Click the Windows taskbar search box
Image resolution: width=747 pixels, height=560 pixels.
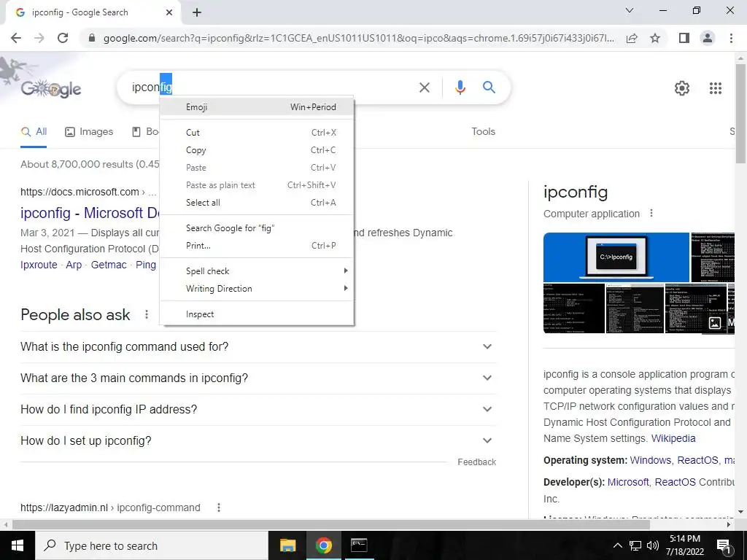(152, 545)
